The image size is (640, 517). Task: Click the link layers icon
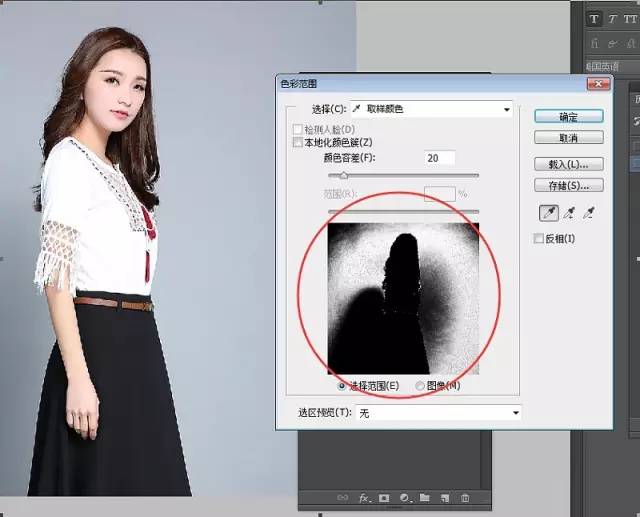click(343, 497)
